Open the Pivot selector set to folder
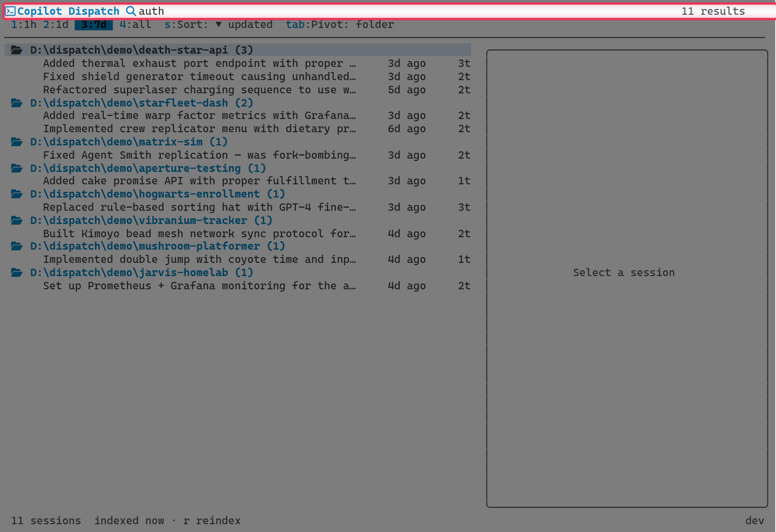 (339, 24)
